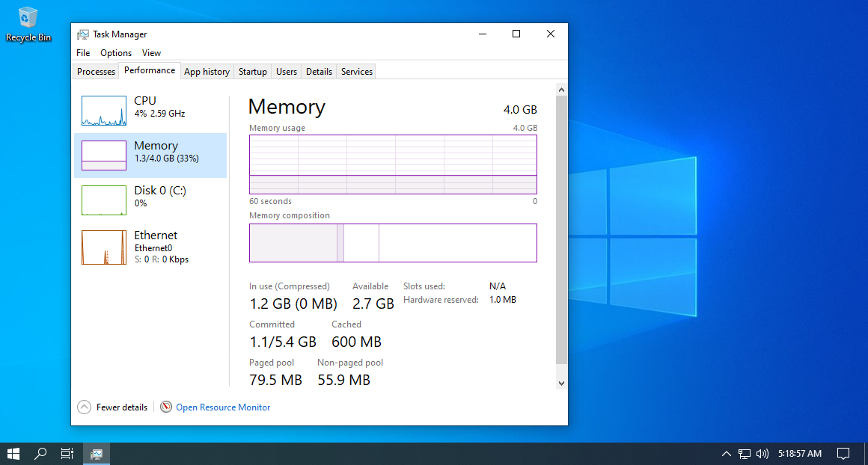Open the Services tab
Viewport: 868px width, 465px height.
coord(356,72)
